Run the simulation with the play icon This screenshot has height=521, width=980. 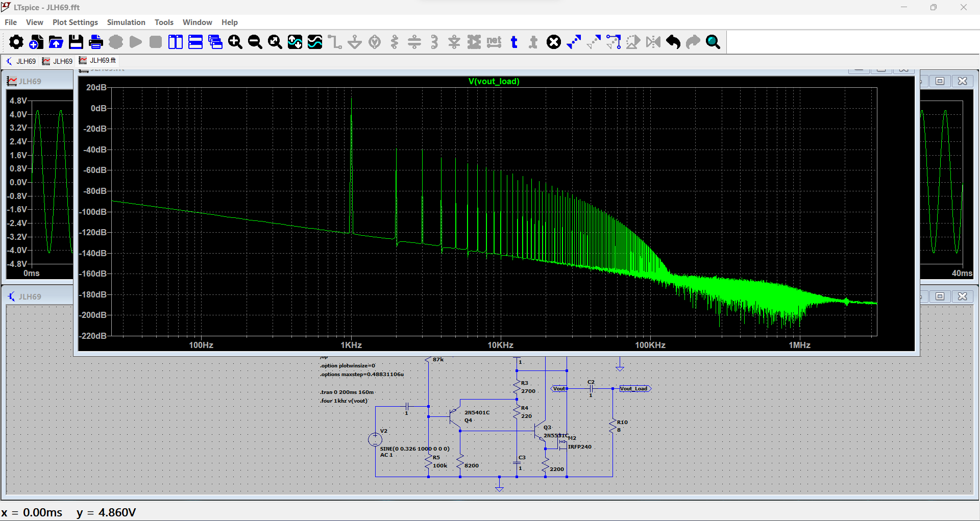click(136, 42)
